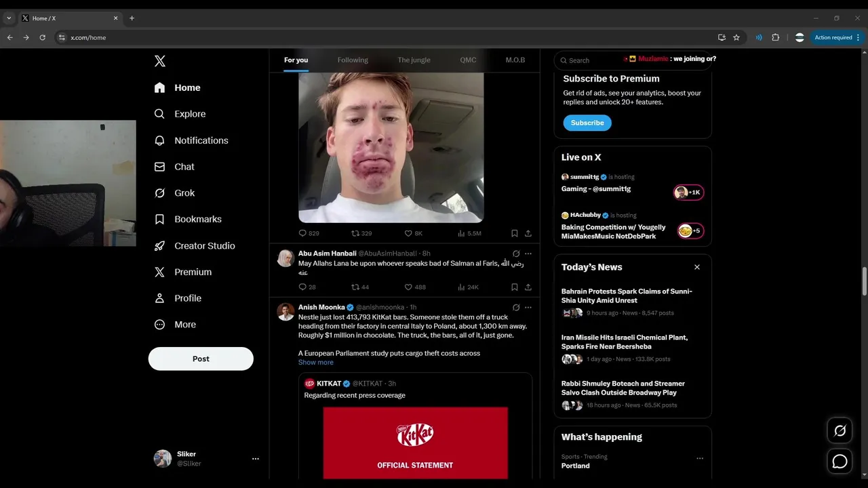
Task: Bookmark Abu Asim Hanbali's post
Action: [x=515, y=287]
